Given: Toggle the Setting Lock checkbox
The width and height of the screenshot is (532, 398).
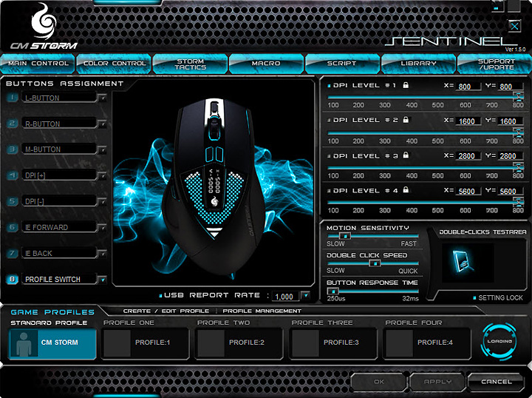Looking at the screenshot, I should (x=474, y=298).
